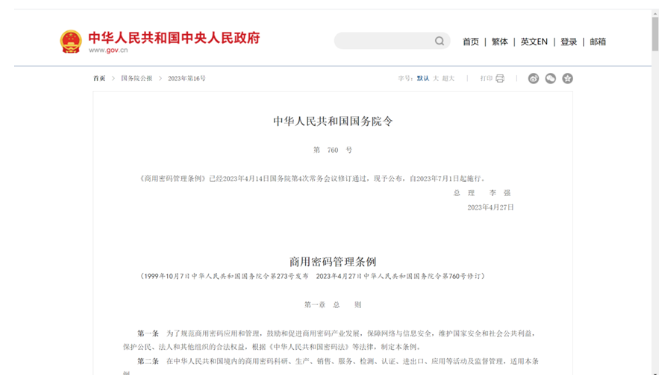The height and width of the screenshot is (375, 661).
Task: Click the vertical page scrollbar thumb
Action: coord(655,34)
